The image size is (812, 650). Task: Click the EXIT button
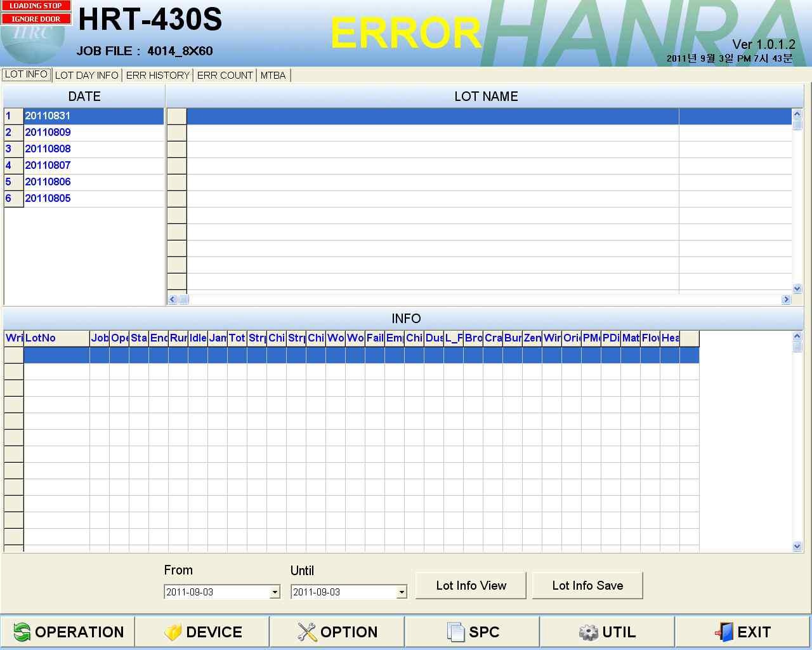742,632
